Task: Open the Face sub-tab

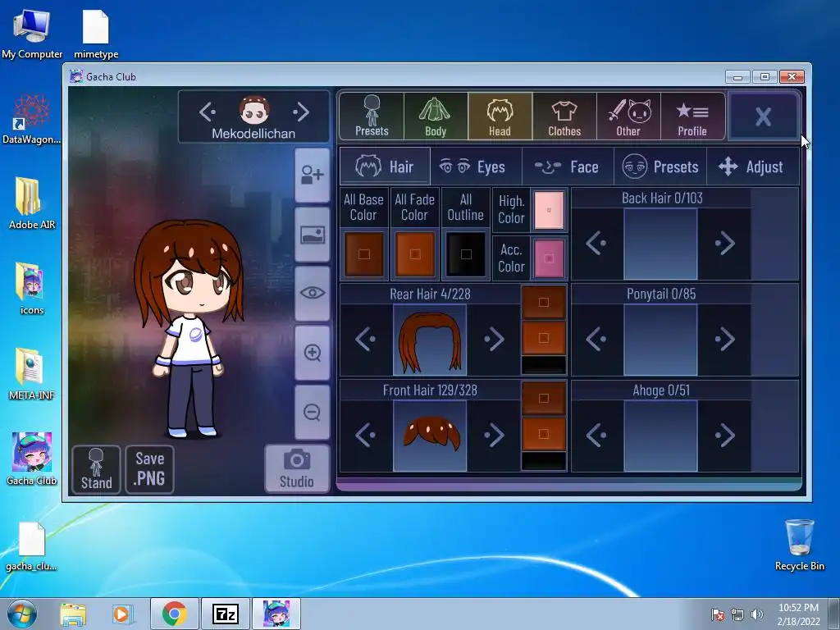Action: tap(568, 167)
